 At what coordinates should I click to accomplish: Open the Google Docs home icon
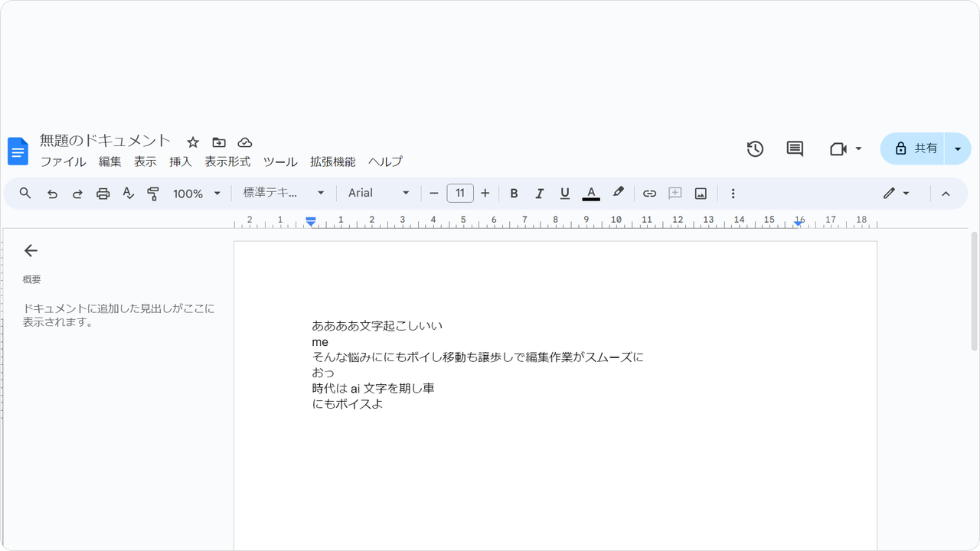(x=18, y=151)
